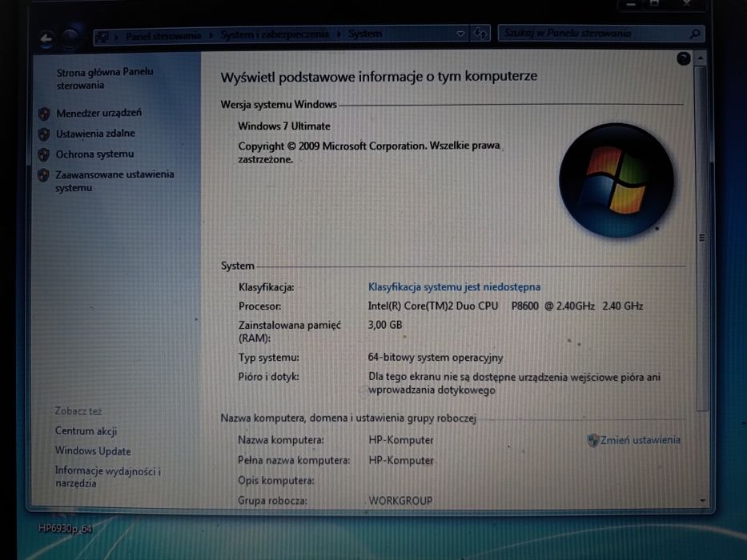The height and width of the screenshot is (560, 747).
Task: Click shield icon next to Zmień ustawienia
Action: point(593,440)
